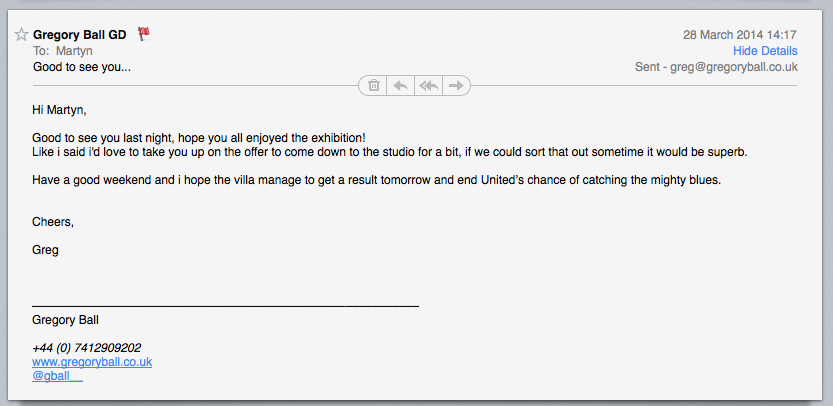The width and height of the screenshot is (833, 406).
Task: Click the subject line 'Good to see you...'
Action: [81, 67]
